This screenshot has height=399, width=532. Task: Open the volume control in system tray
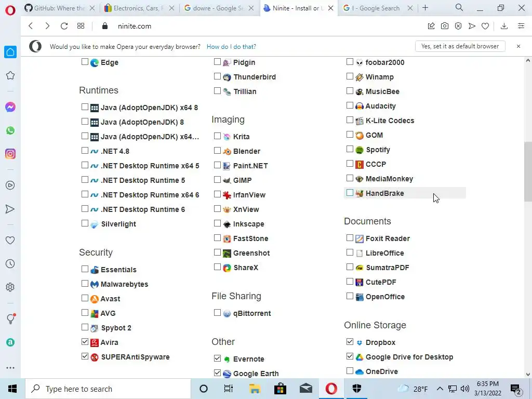tap(465, 389)
